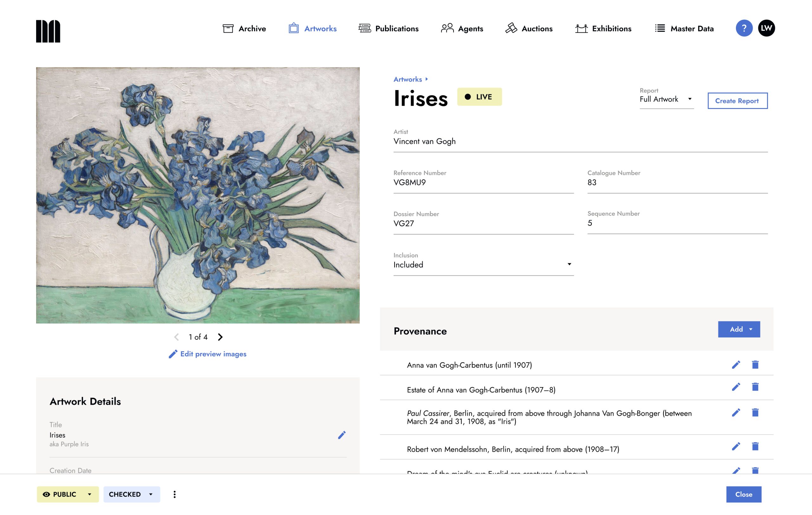
Task: Click Edit preview images link
Action: (208, 354)
